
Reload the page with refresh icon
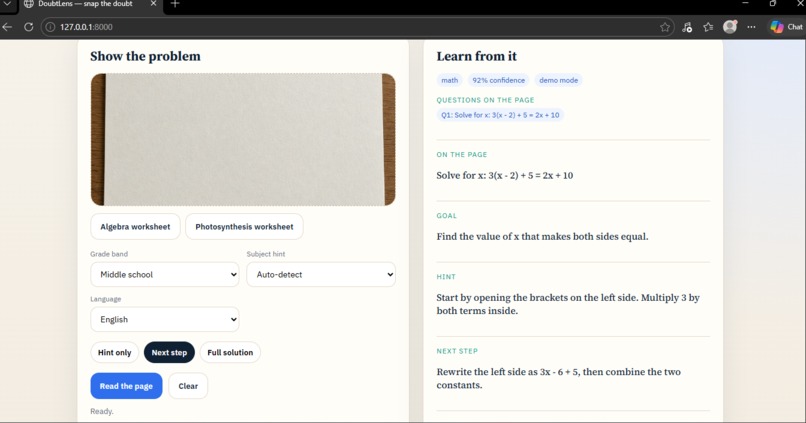(x=28, y=27)
